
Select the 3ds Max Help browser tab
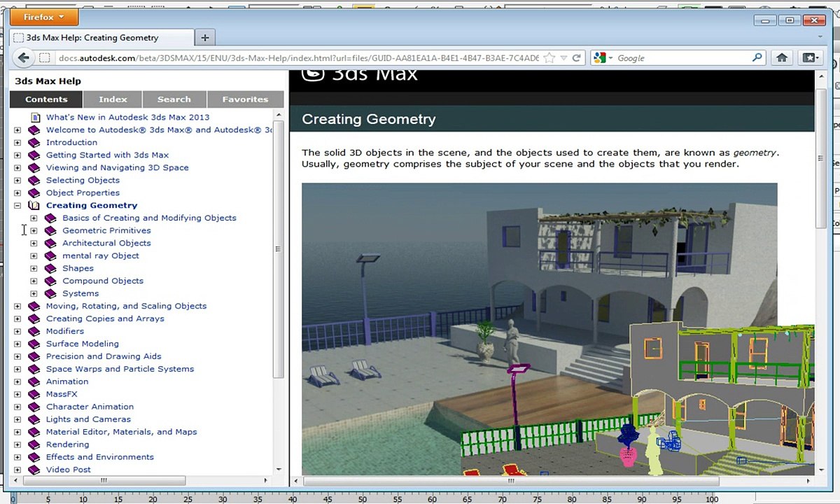click(102, 38)
